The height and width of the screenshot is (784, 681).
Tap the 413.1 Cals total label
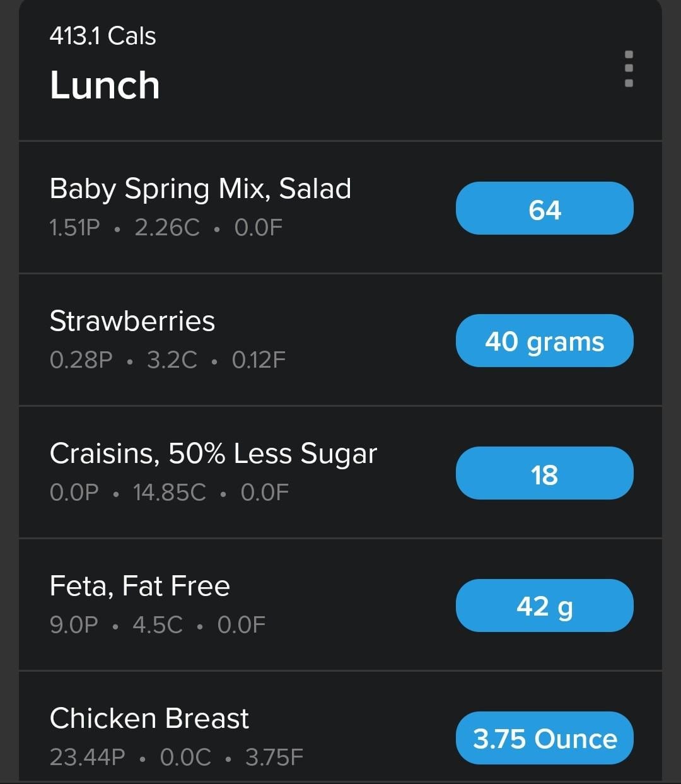103,36
